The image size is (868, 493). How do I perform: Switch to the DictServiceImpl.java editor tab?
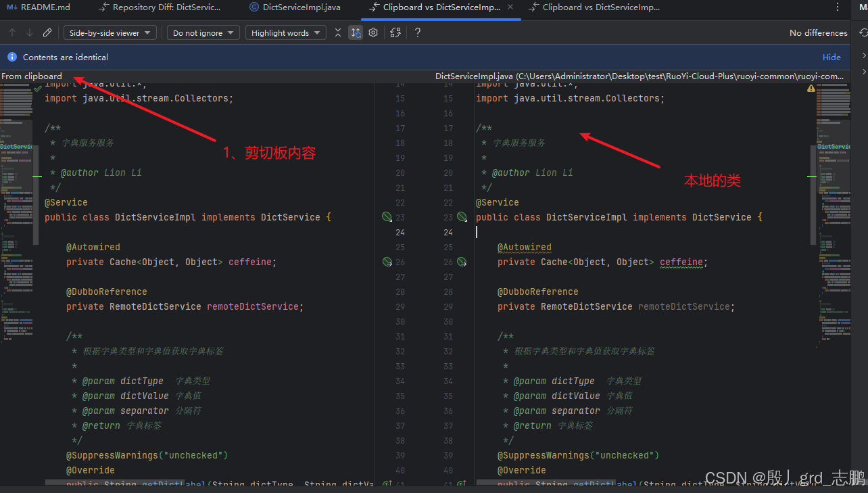pos(295,7)
